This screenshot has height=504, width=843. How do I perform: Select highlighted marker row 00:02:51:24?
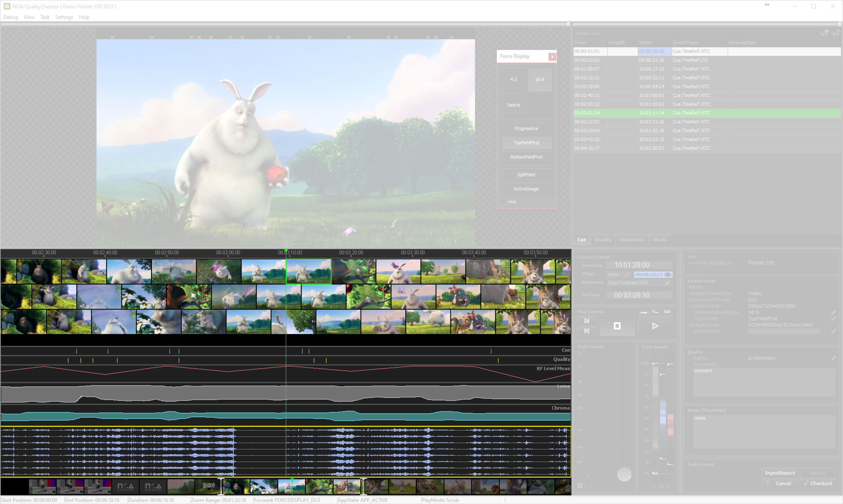pos(707,113)
